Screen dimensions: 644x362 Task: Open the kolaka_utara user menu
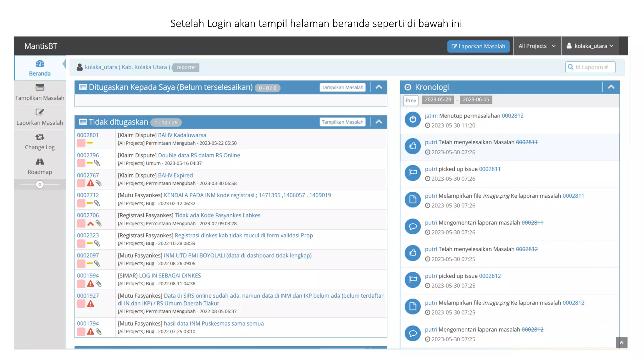click(x=590, y=46)
